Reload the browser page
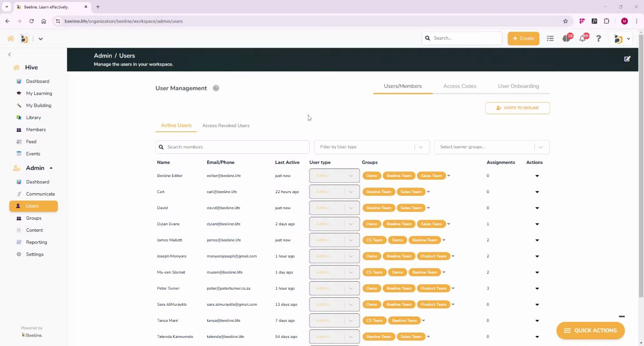Image resolution: width=644 pixels, height=346 pixels. pyautogui.click(x=31, y=21)
